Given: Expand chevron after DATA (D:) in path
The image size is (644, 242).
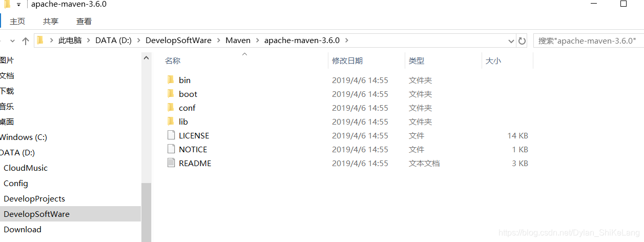Looking at the screenshot, I should coord(139,41).
